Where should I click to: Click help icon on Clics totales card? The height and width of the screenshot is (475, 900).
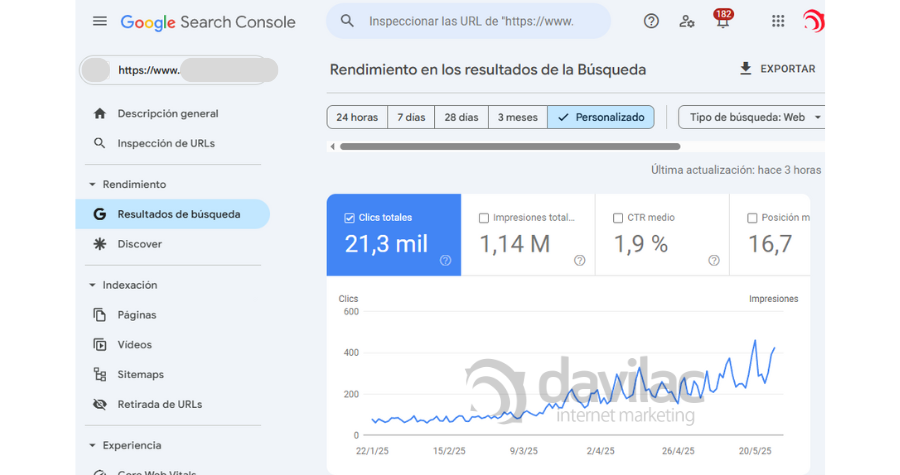pos(445,260)
